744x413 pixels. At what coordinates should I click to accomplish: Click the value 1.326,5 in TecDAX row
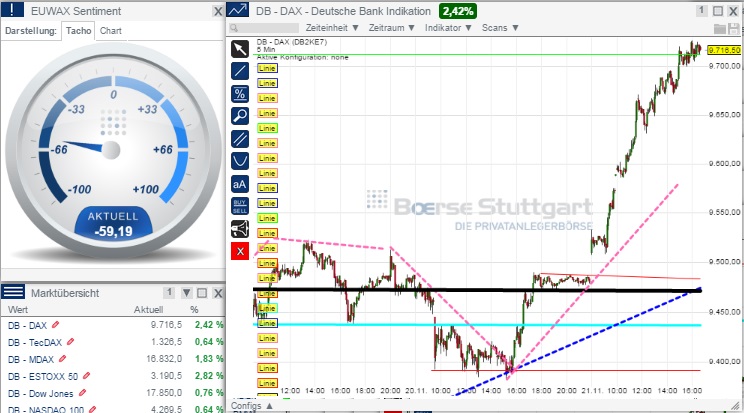[166, 342]
